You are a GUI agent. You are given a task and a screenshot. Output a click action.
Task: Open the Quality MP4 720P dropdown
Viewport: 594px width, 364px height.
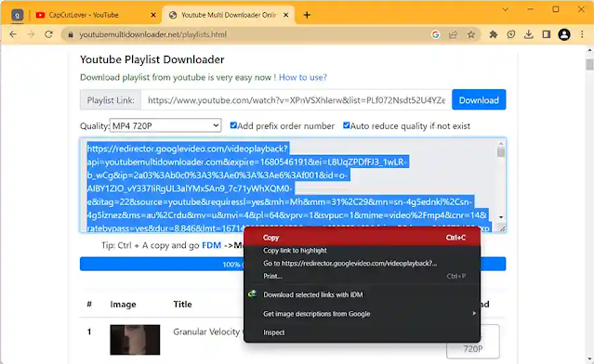pyautogui.click(x=165, y=125)
